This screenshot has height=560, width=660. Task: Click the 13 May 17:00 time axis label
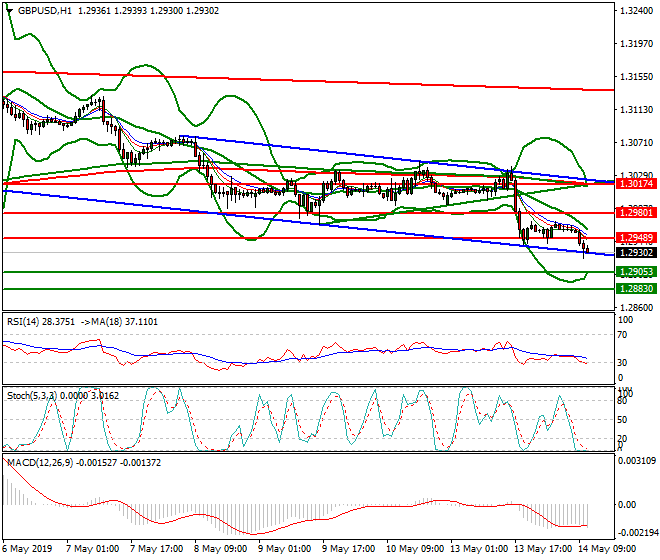pyautogui.click(x=543, y=549)
